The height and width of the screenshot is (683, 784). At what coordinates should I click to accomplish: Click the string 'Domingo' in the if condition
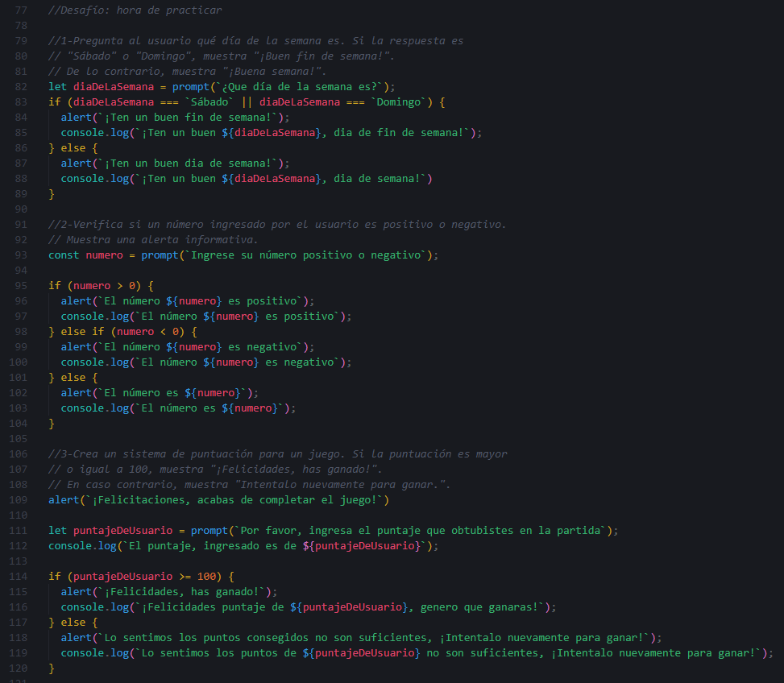point(399,102)
